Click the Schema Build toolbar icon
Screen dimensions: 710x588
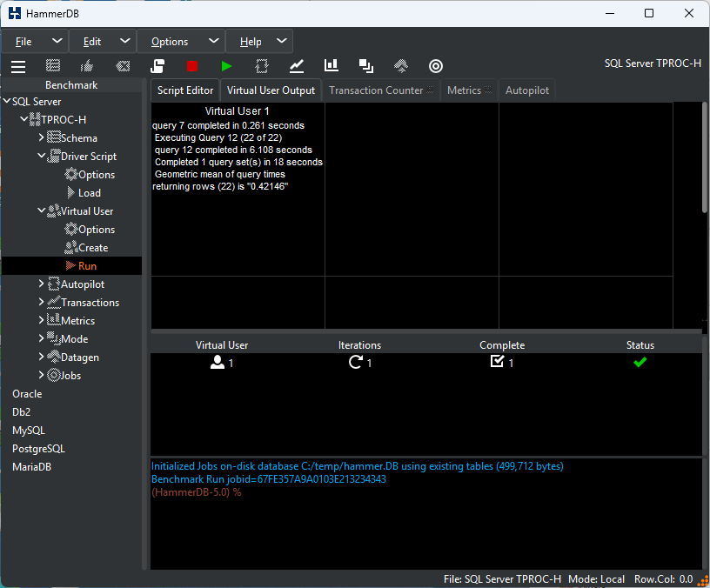point(53,66)
